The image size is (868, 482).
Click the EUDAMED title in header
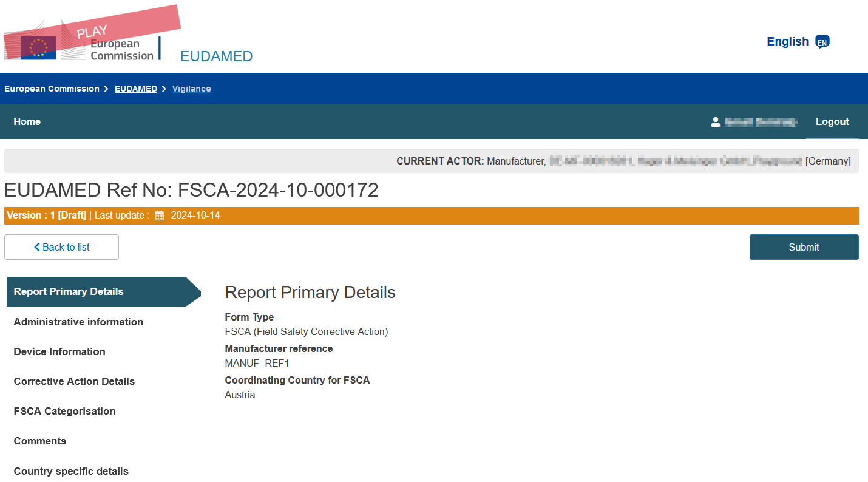click(216, 56)
